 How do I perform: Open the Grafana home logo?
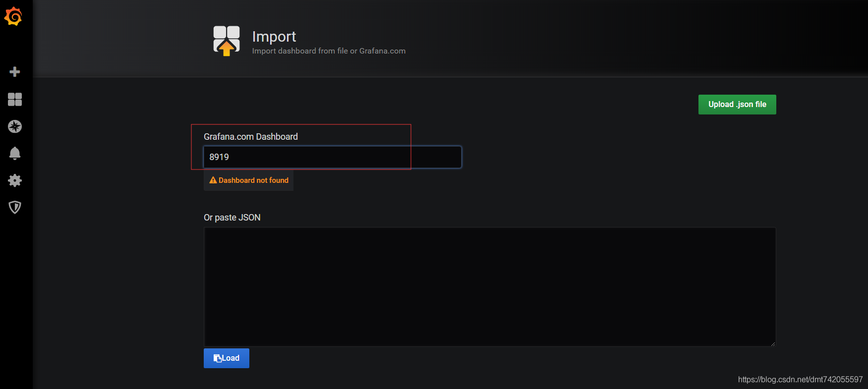pos(13,16)
